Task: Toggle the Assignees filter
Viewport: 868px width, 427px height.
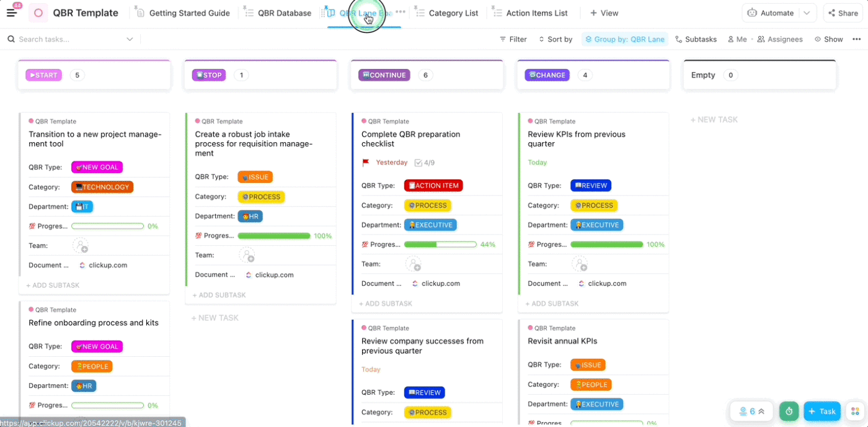Action: 780,39
